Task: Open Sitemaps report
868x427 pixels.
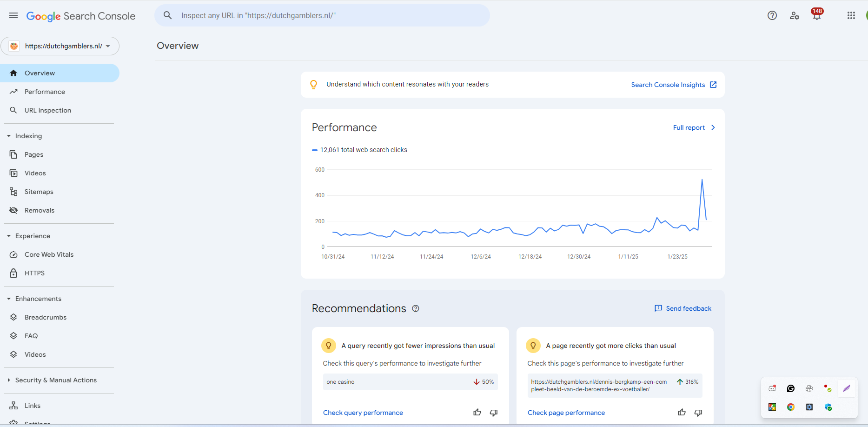Action: pos(60,192)
